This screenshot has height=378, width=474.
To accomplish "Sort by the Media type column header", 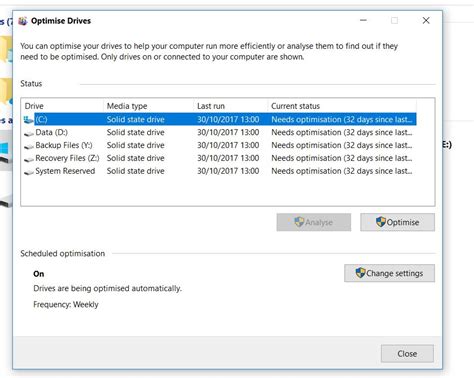I will coord(149,106).
